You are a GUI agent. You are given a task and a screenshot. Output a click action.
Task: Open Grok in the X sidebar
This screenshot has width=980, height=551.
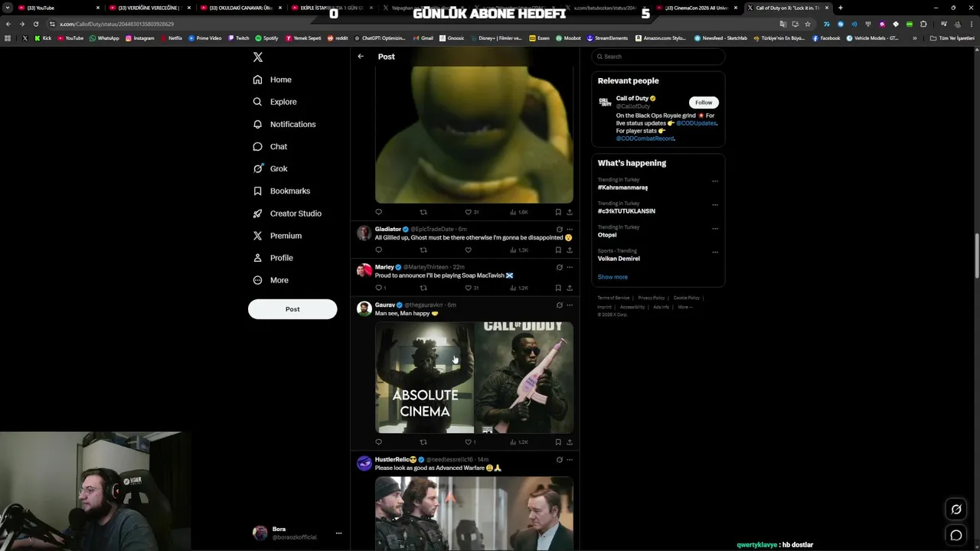pyautogui.click(x=270, y=168)
